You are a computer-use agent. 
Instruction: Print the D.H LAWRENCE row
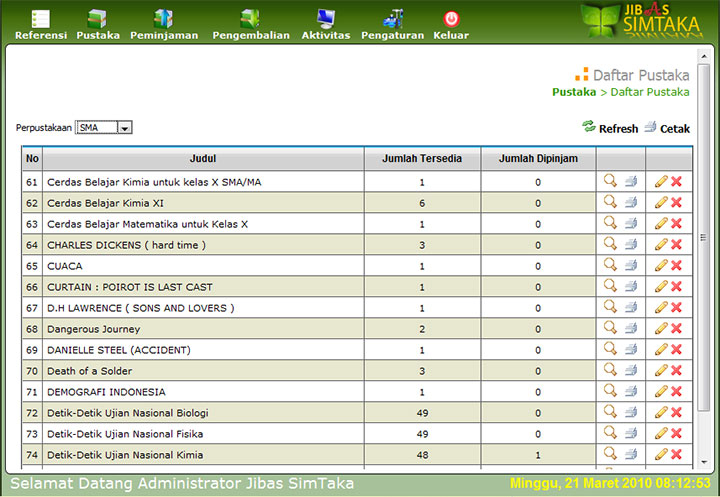click(631, 307)
